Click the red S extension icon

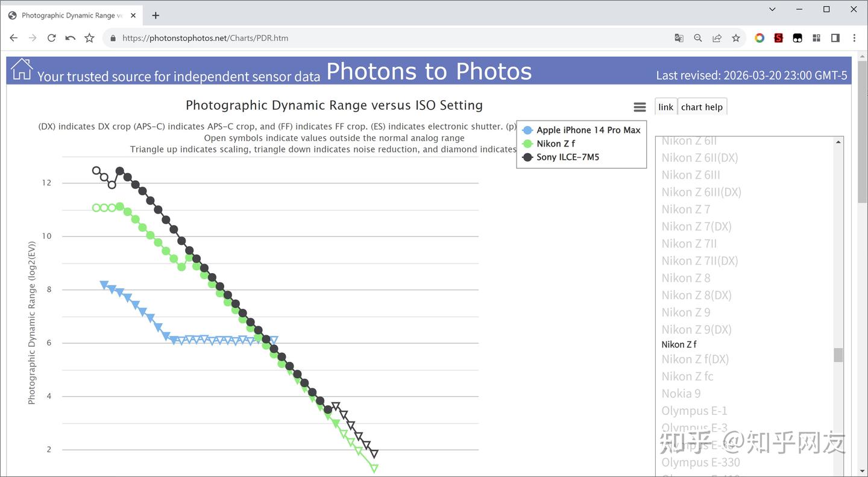779,38
